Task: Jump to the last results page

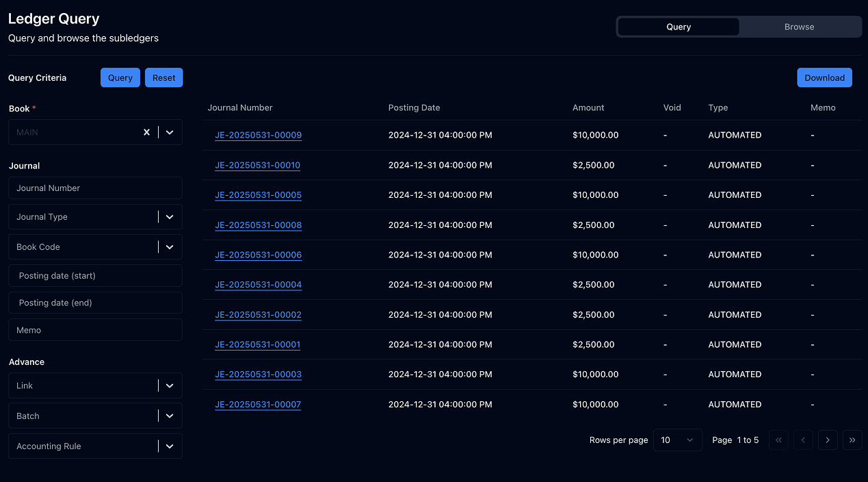Action: [852, 440]
